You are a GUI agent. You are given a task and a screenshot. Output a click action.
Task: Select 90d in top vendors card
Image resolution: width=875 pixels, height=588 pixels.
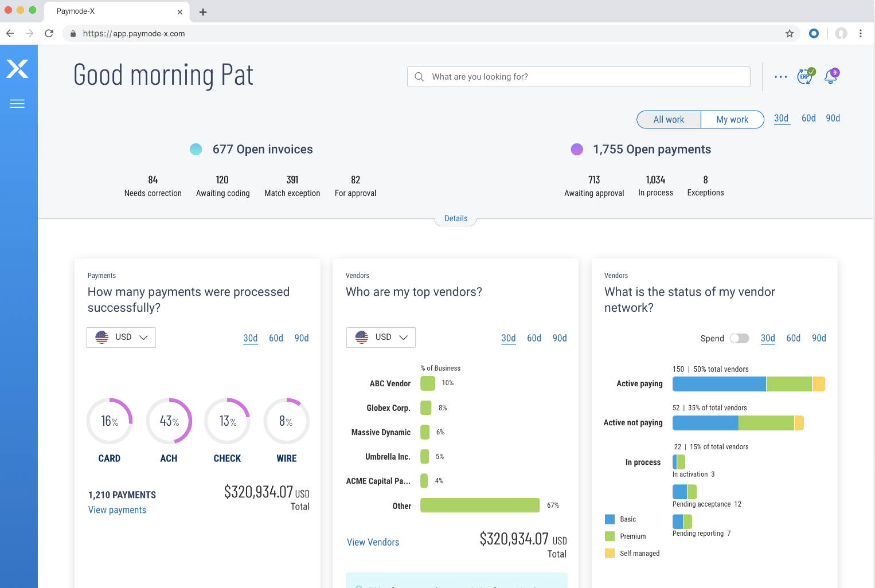click(x=560, y=338)
